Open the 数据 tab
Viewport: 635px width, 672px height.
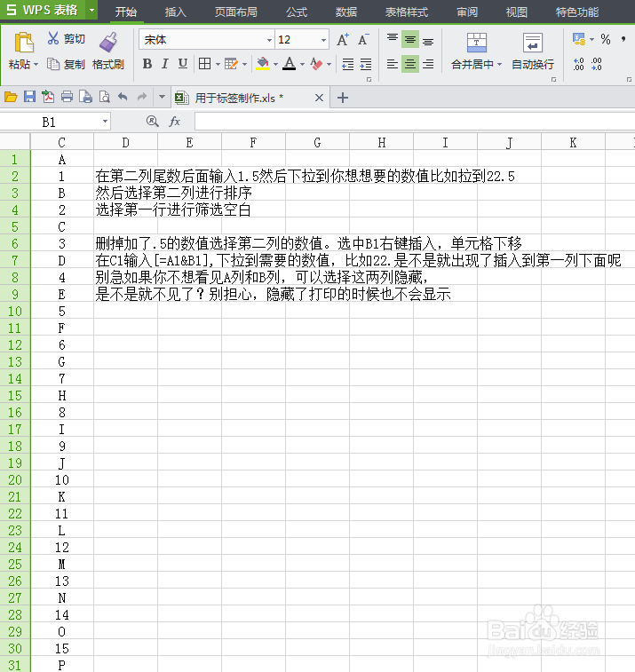pyautogui.click(x=346, y=12)
